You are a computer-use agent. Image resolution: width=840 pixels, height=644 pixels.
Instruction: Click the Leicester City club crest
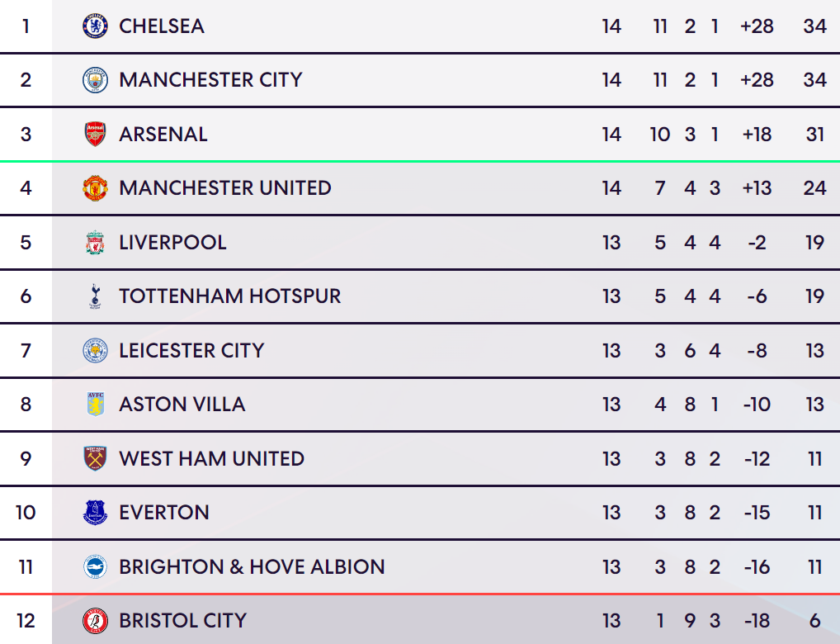pyautogui.click(x=95, y=351)
